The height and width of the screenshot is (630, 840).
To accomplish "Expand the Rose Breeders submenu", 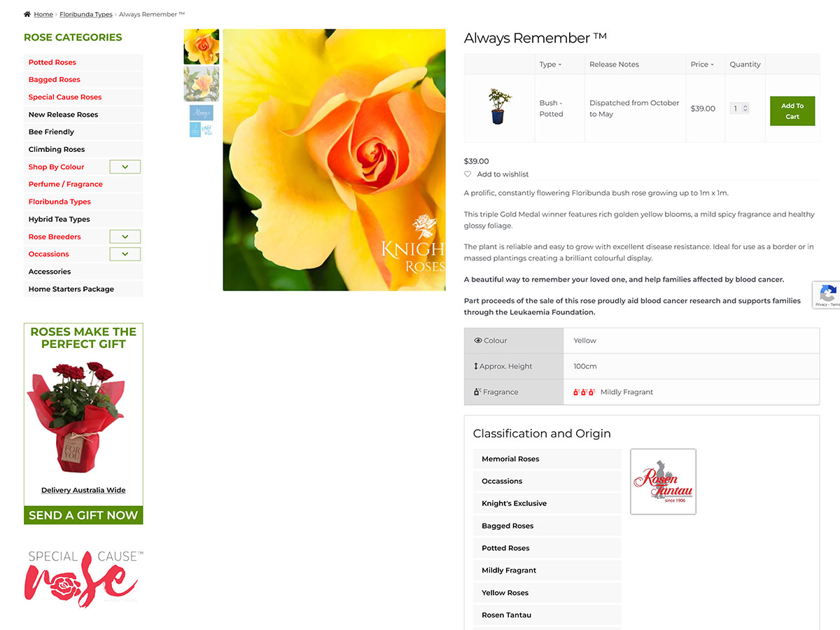I will (125, 237).
